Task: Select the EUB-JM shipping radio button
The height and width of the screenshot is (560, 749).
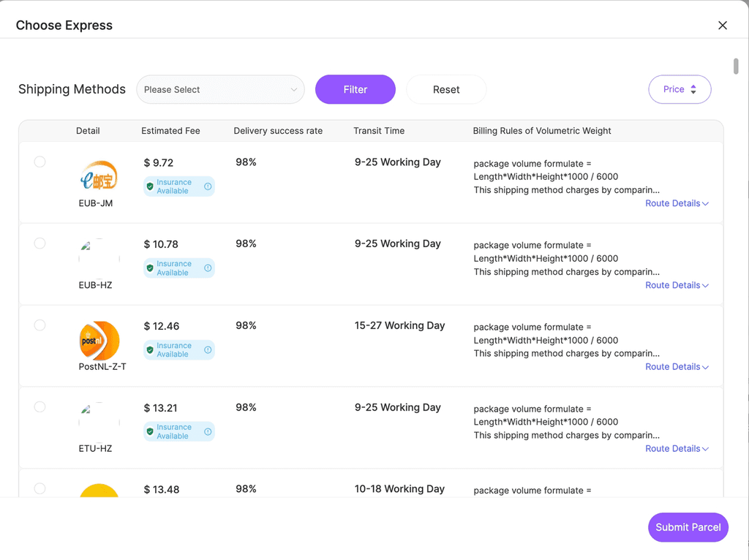Action: coord(39,162)
